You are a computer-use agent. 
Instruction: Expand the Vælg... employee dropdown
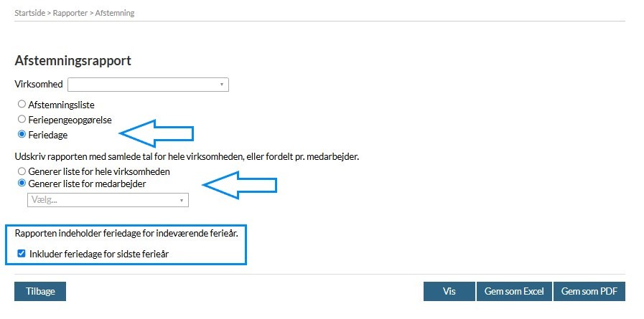click(107, 200)
